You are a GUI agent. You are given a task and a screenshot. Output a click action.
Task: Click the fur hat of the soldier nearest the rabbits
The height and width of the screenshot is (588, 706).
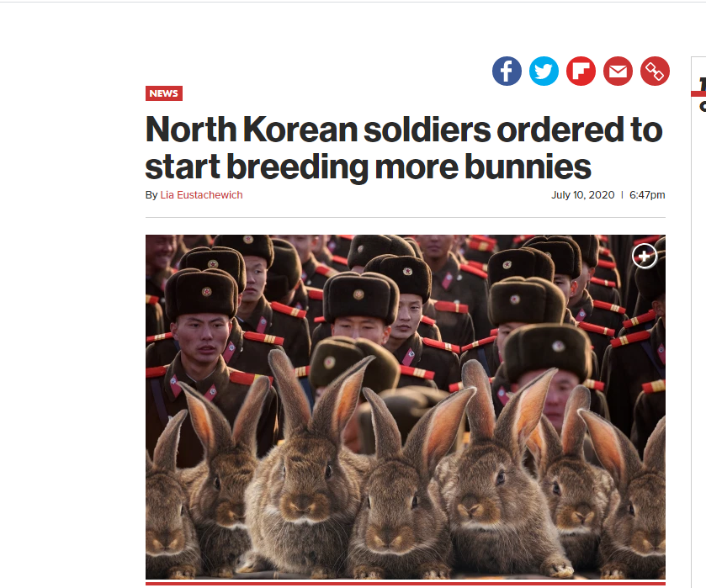[547, 351]
